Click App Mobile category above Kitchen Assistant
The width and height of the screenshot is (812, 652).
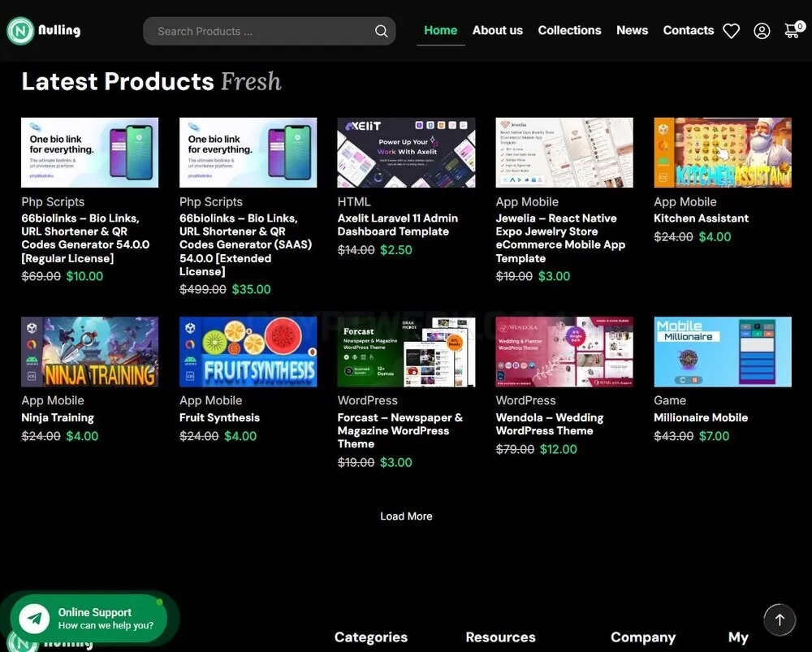685,202
